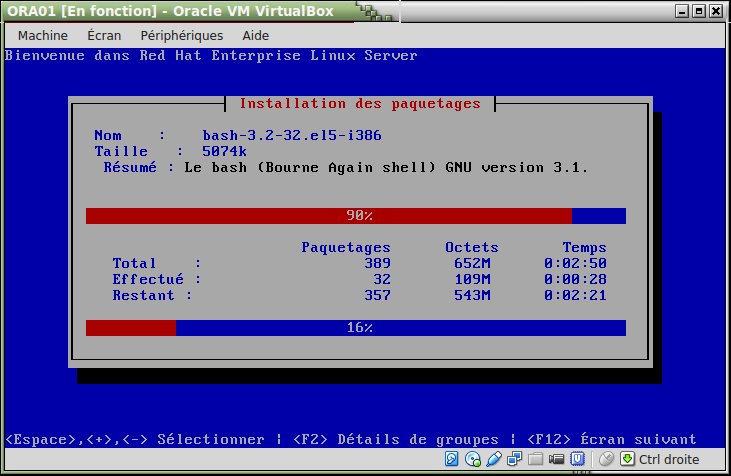Screen dimensions: 731x476
Task: Click the optical CD drive status icon
Action: pyautogui.click(x=473, y=459)
